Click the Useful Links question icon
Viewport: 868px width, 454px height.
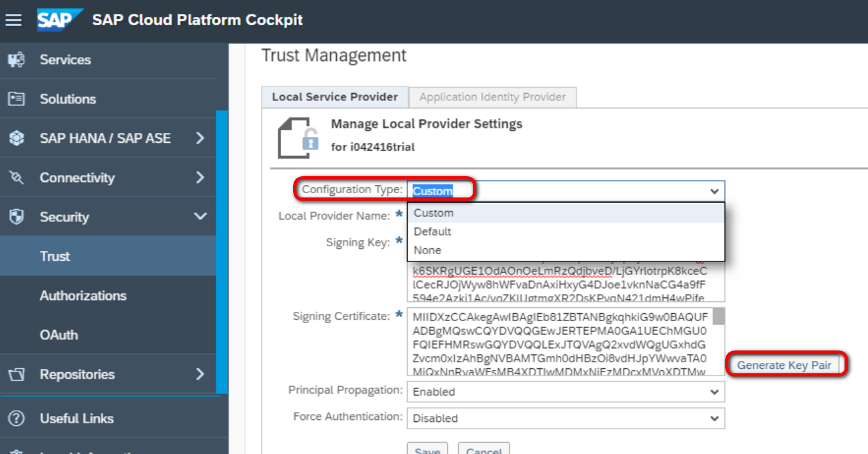coord(16,418)
